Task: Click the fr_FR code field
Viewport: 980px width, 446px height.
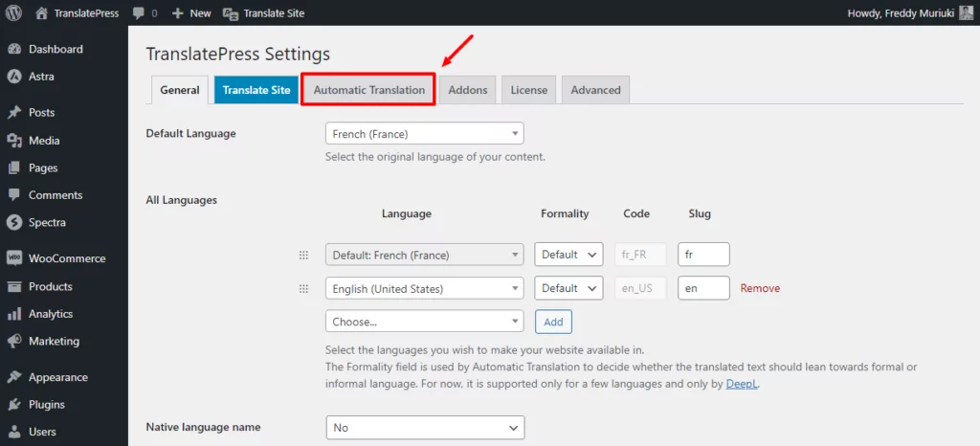Action: (640, 255)
